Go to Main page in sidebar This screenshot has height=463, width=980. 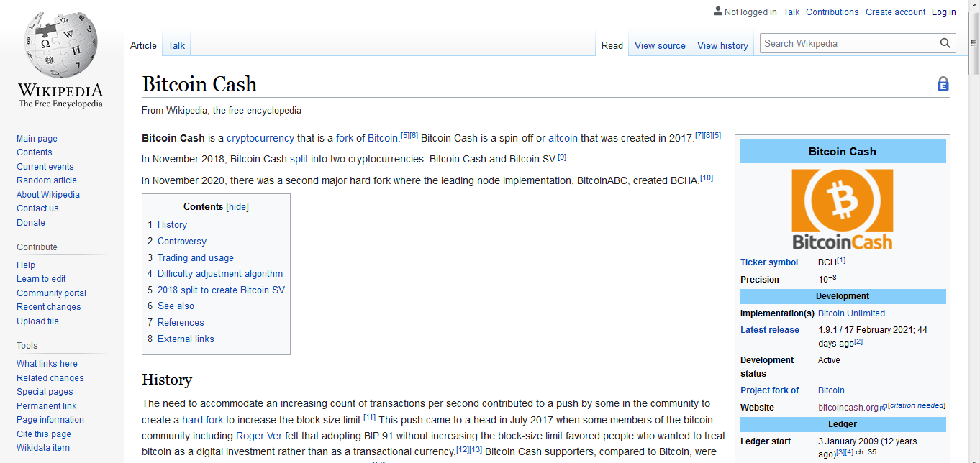click(37, 139)
